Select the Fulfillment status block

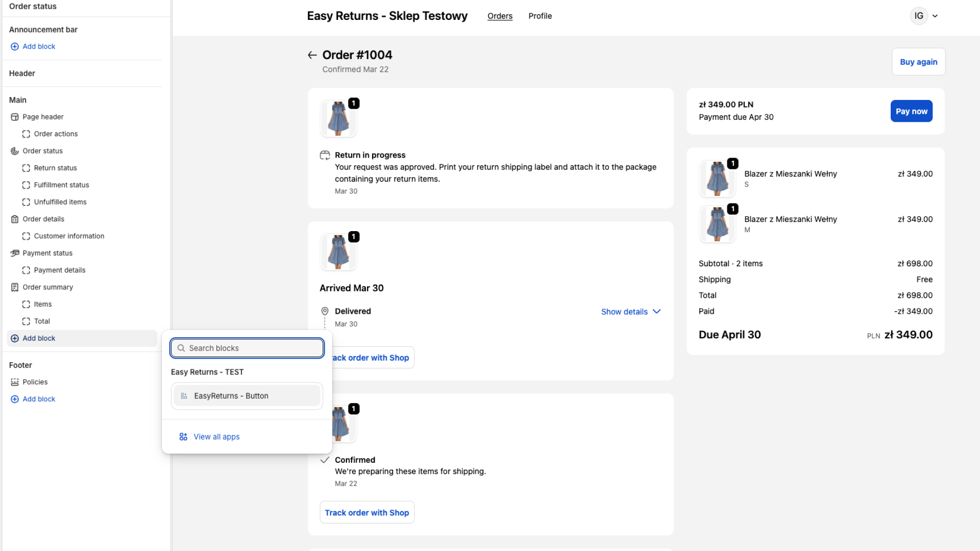click(x=61, y=185)
